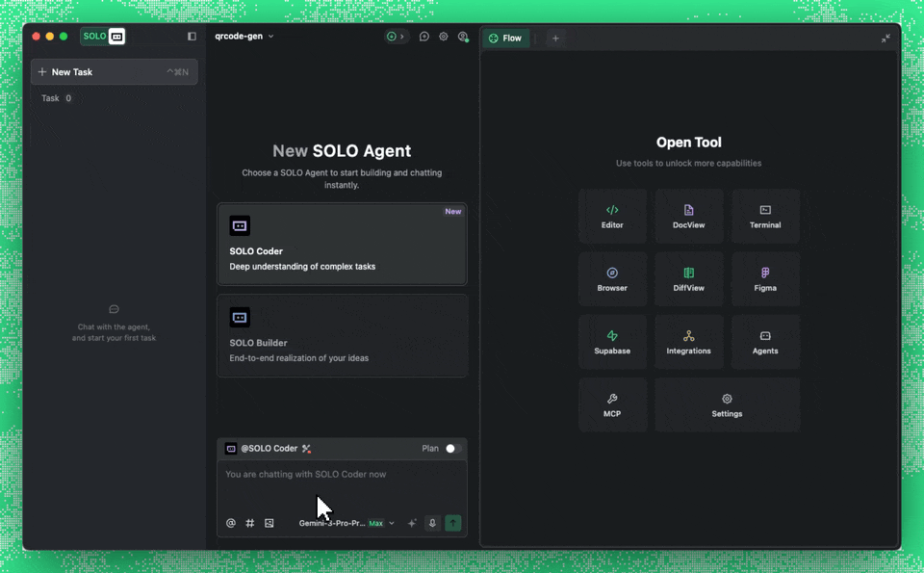Focus the chat message input field
The width and height of the screenshot is (924, 573).
pos(342,485)
